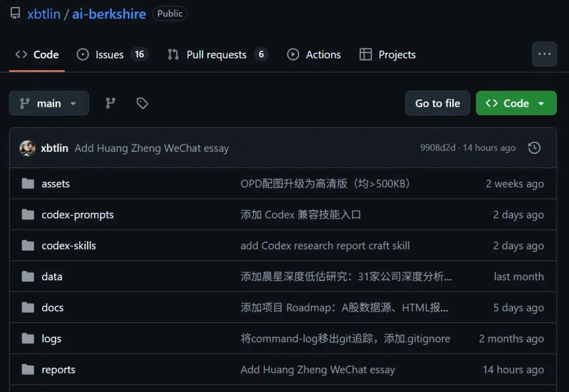Open commit hash 9908d2d

(438, 148)
